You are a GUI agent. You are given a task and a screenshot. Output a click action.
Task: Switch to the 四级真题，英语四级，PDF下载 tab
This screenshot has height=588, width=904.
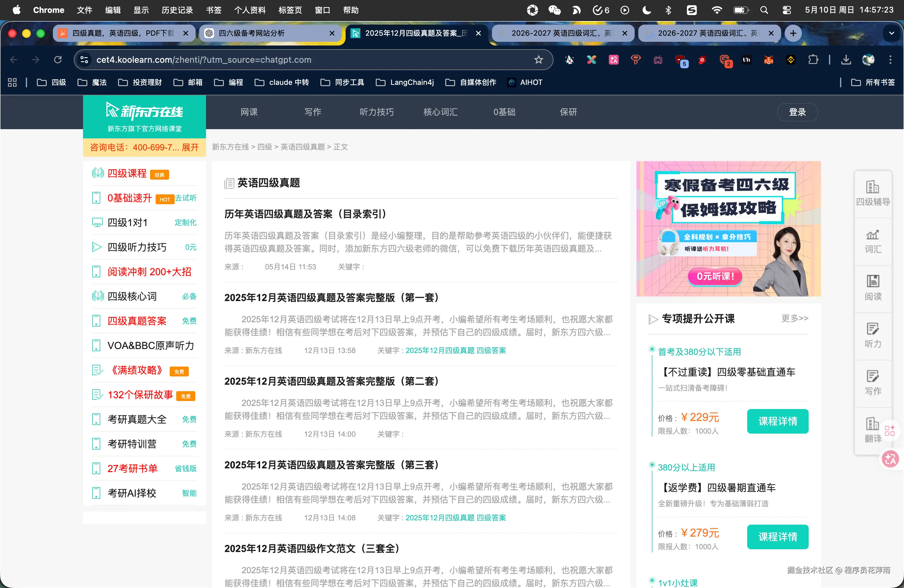[x=124, y=34]
